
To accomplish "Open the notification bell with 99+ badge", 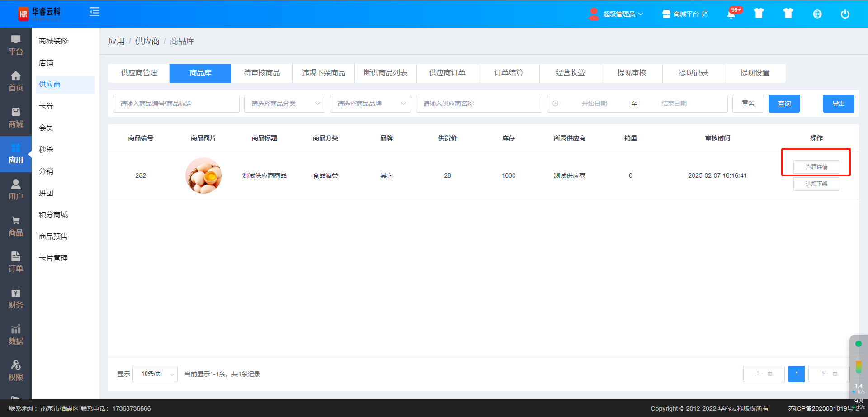I will pyautogui.click(x=731, y=14).
